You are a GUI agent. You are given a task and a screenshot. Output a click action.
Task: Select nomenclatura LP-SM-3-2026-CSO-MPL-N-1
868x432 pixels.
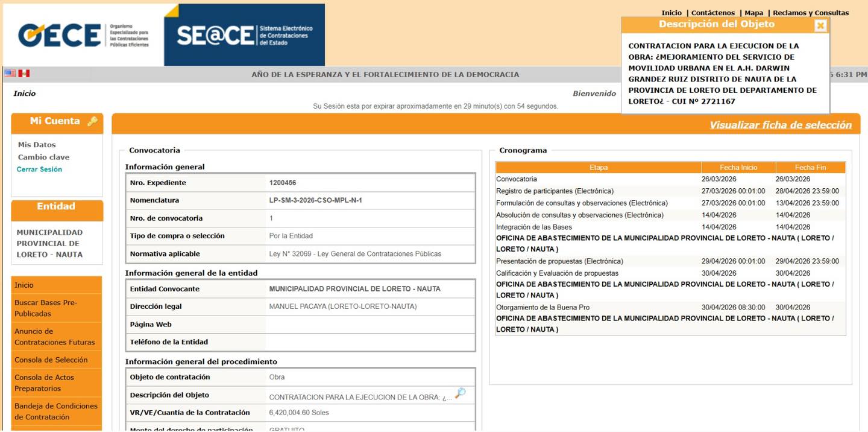point(315,200)
